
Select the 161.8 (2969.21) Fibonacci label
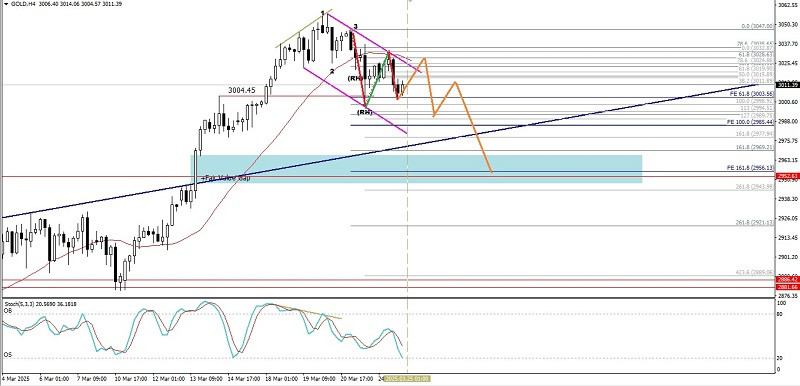(x=756, y=147)
